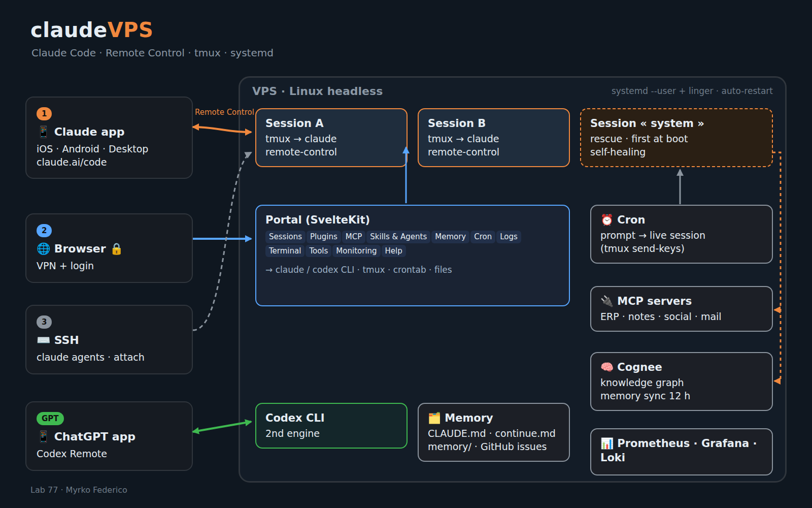Viewport: 812px width, 508px height.
Task: Click the globe icon next to Browser
Action: point(44,249)
